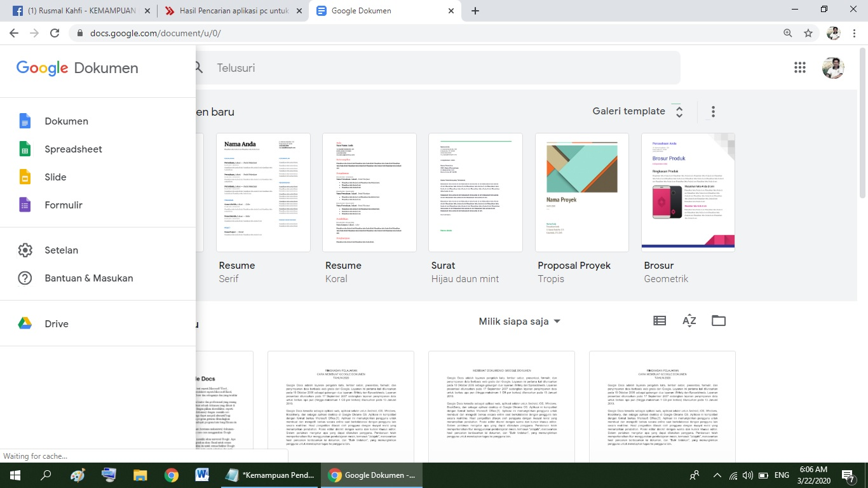
Task: Open the Google account avatar
Action: 833,68
